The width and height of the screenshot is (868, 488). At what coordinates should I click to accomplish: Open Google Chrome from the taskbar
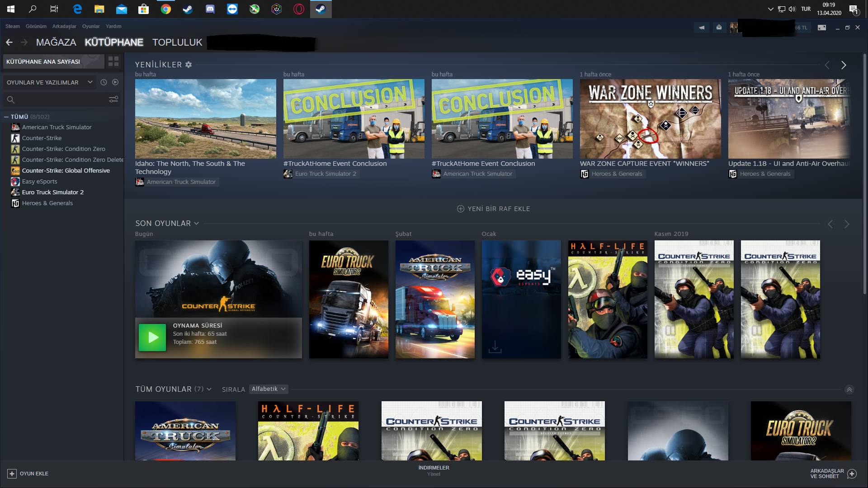[x=166, y=9]
